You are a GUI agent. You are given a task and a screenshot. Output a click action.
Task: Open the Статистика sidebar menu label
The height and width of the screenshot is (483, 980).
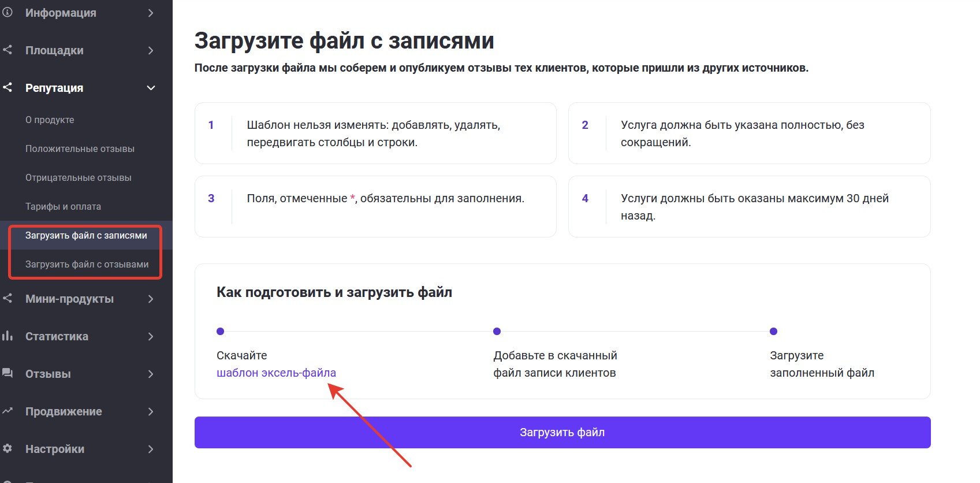click(57, 336)
